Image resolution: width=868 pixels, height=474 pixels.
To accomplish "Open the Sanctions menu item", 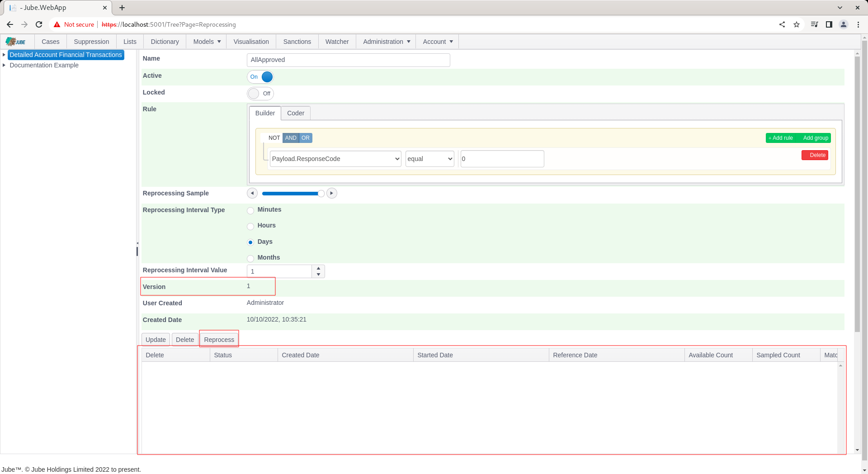I will pos(297,42).
